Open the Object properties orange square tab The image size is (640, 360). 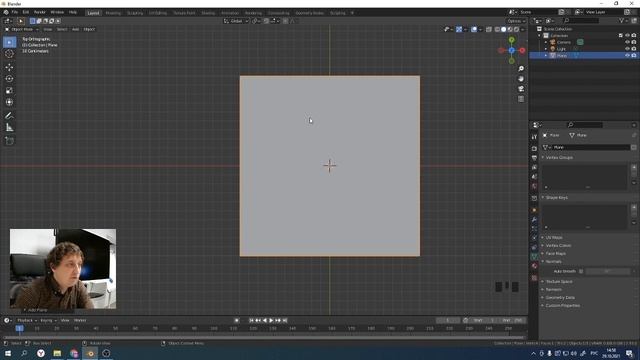click(534, 210)
